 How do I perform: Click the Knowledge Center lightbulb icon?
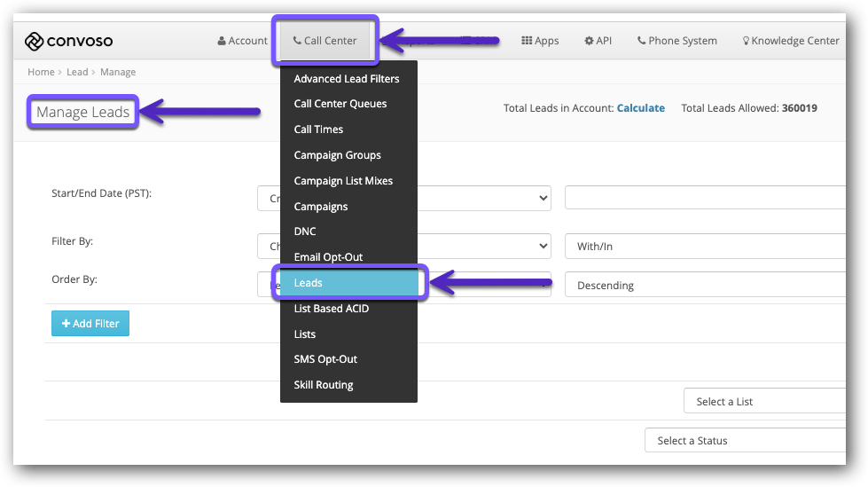pyautogui.click(x=746, y=41)
